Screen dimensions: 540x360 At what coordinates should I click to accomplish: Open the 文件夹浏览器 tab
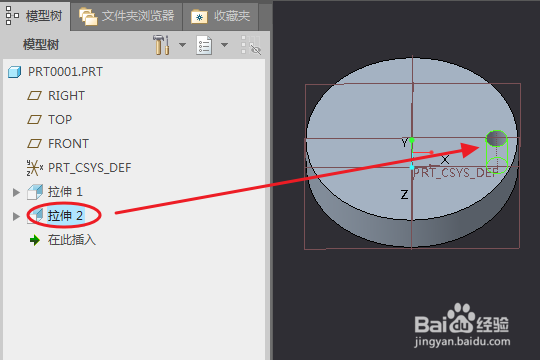[126, 16]
